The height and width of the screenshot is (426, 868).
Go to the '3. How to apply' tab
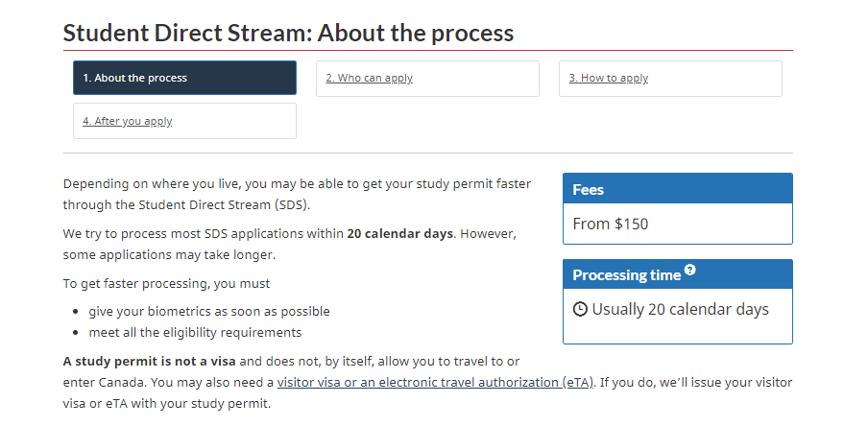[609, 78]
